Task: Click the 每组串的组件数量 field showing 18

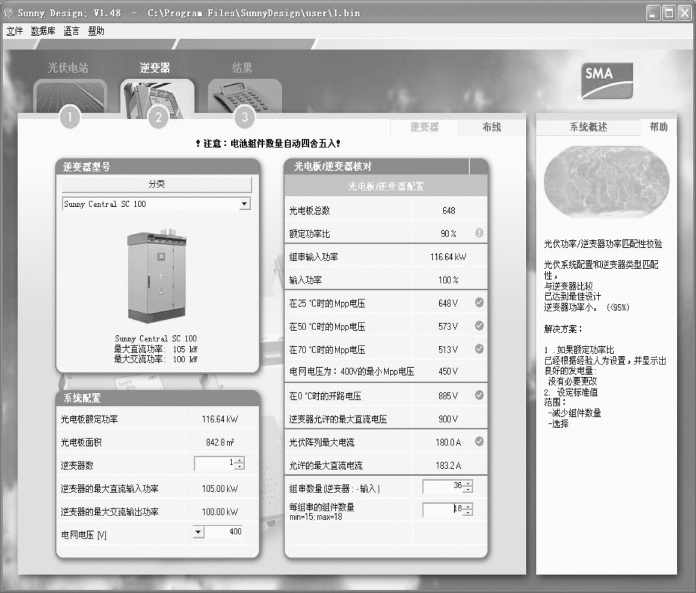Action: pyautogui.click(x=447, y=509)
